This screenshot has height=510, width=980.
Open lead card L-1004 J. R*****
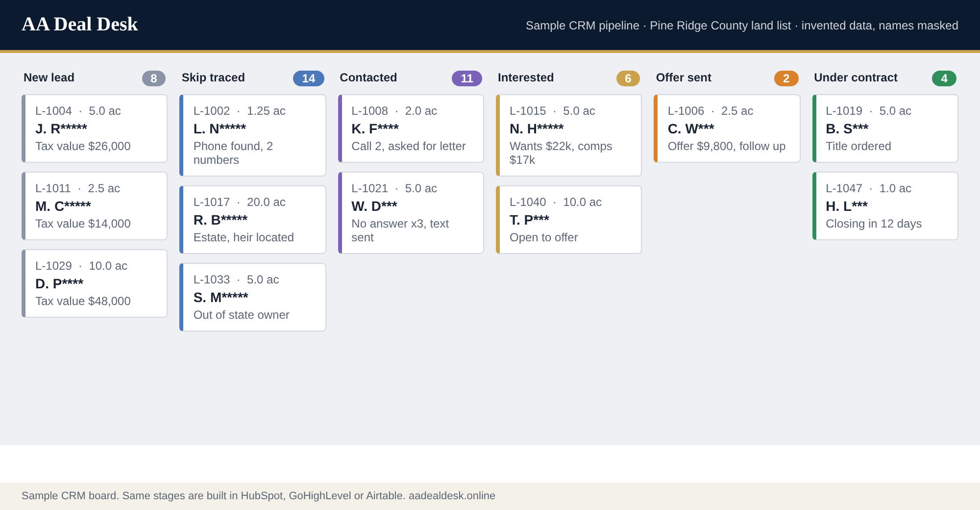pos(95,128)
